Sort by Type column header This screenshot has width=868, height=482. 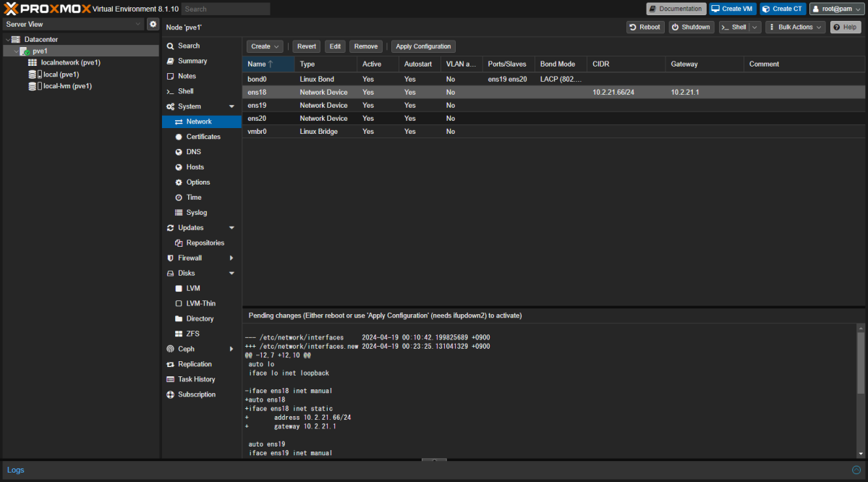pyautogui.click(x=325, y=64)
